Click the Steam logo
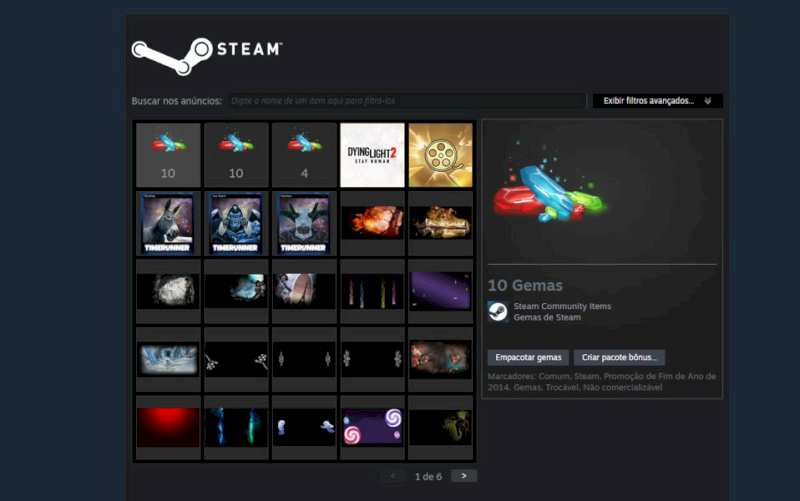The width and height of the screenshot is (800, 501). click(x=207, y=56)
